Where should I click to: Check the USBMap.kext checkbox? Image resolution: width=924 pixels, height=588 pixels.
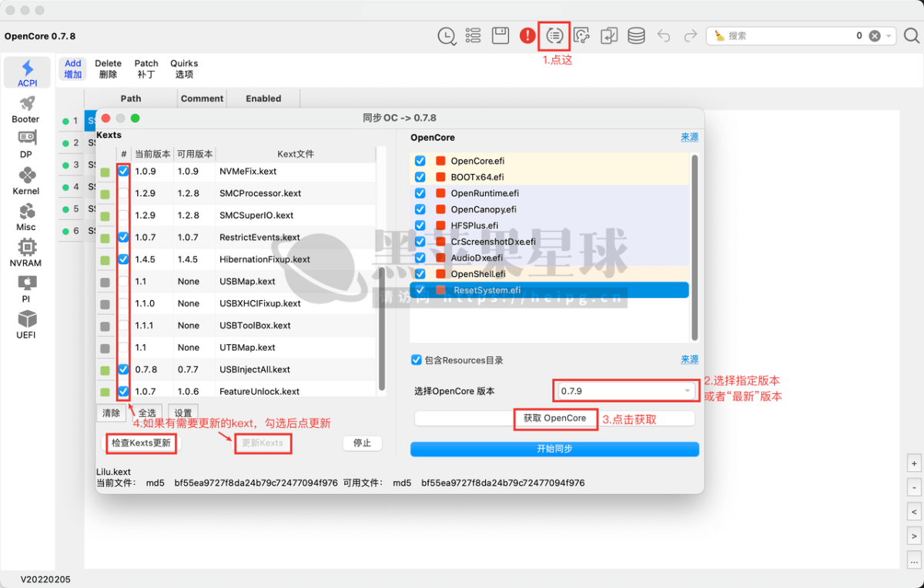pyautogui.click(x=123, y=282)
